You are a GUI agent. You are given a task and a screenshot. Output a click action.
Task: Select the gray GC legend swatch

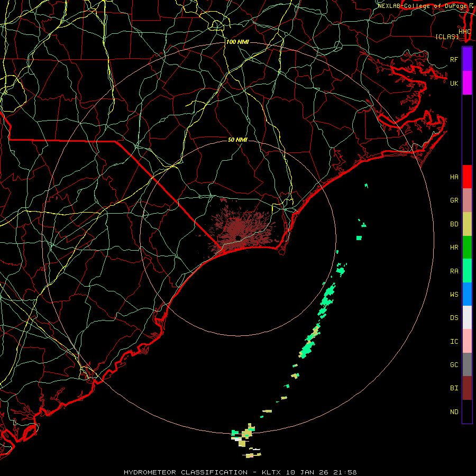[x=467, y=364]
